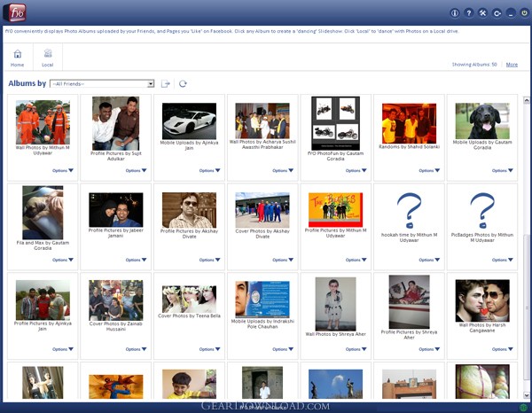Open the info icon in title bar
This screenshot has width=532, height=413.
[x=454, y=13]
